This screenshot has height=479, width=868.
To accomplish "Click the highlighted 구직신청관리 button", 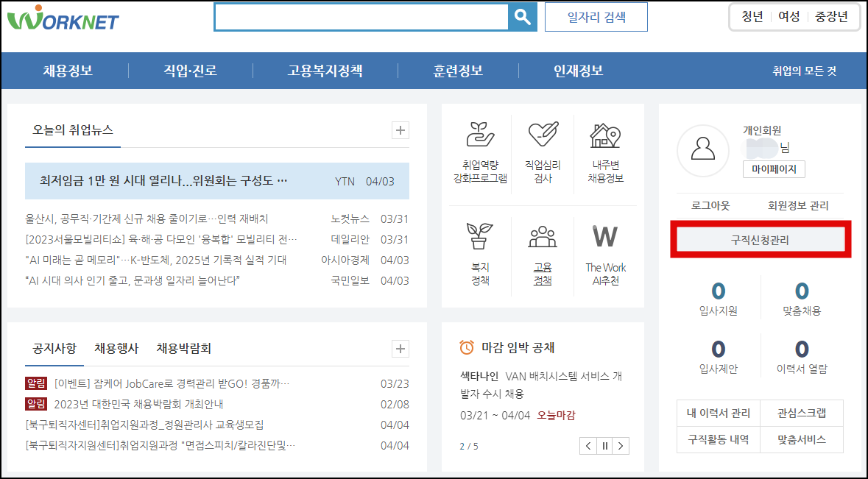I will [760, 239].
